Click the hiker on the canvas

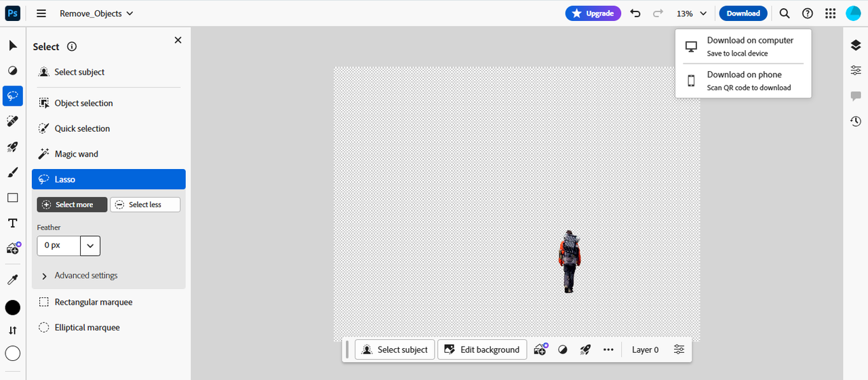click(x=570, y=261)
